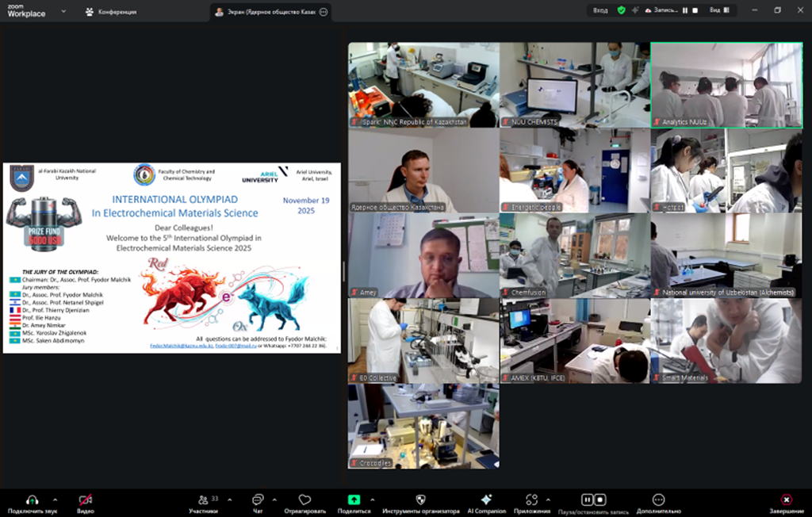
Task: Toggle Видео (camera) on
Action: (86, 500)
